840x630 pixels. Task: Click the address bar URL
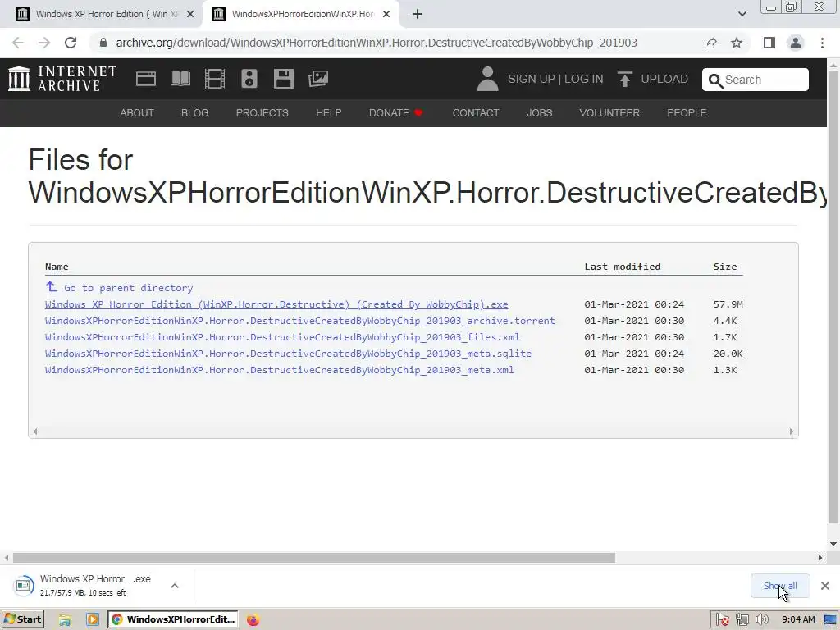376,43
